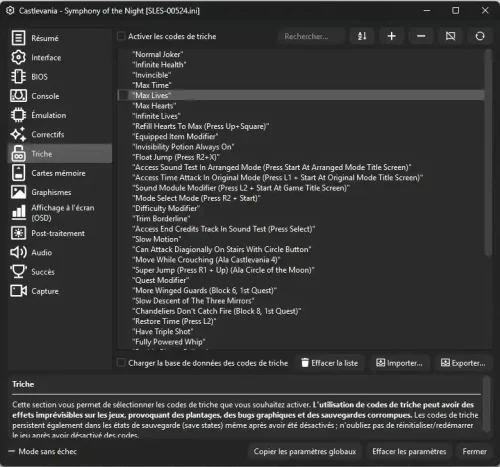500x467 pixels.
Task: Select the "Infinite Health" cheat row
Action: (301, 65)
